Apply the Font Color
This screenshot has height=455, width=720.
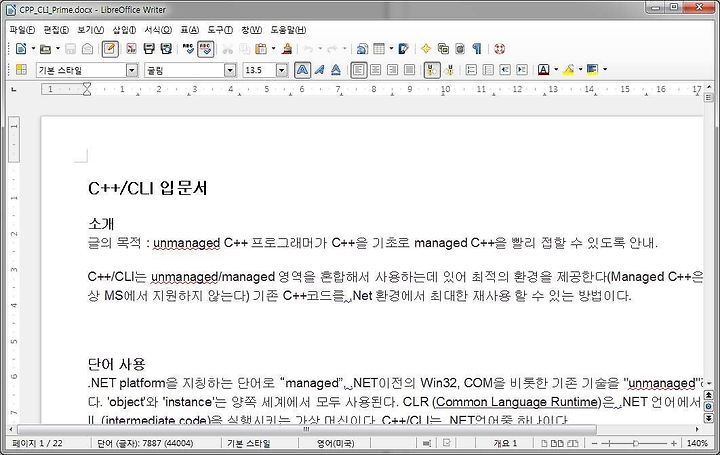coord(544,70)
